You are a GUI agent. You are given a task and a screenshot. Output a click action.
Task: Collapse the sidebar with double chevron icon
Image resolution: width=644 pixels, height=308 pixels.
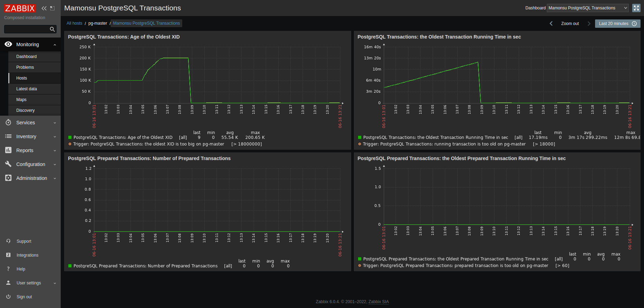(x=44, y=8)
